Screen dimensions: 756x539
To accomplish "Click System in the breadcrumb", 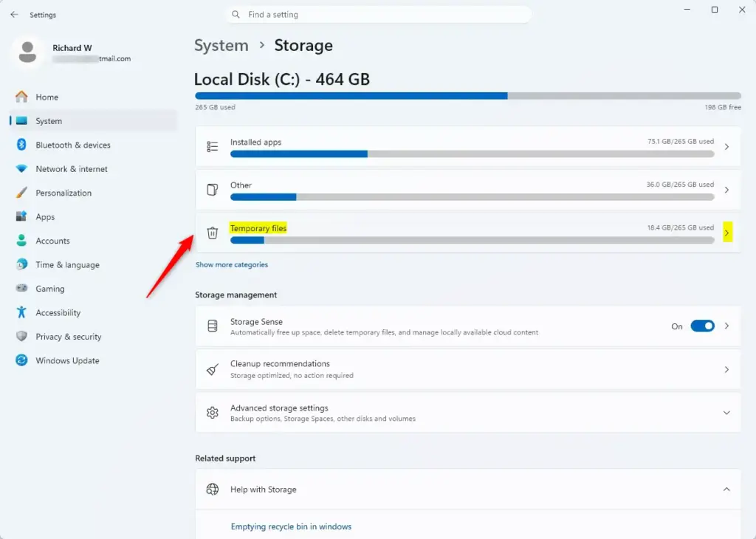I will coord(221,45).
